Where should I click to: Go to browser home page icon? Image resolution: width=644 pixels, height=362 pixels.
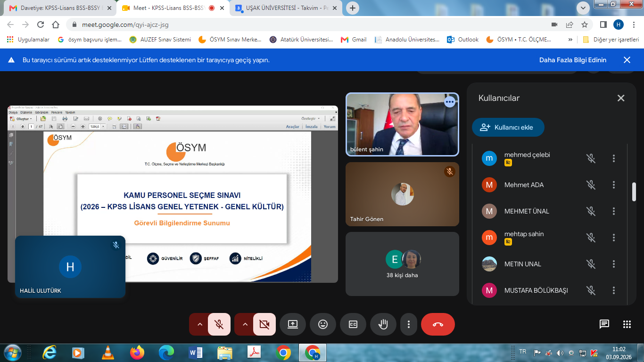[x=56, y=25]
